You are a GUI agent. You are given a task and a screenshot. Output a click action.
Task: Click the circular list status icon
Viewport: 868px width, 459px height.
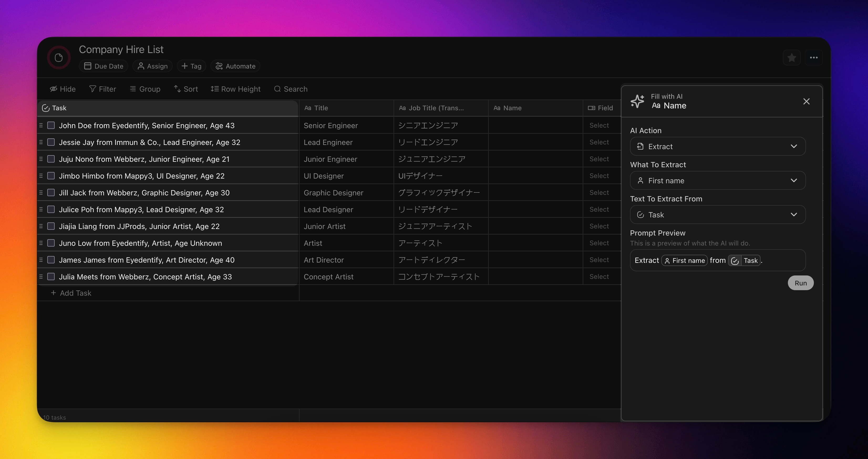tap(59, 58)
